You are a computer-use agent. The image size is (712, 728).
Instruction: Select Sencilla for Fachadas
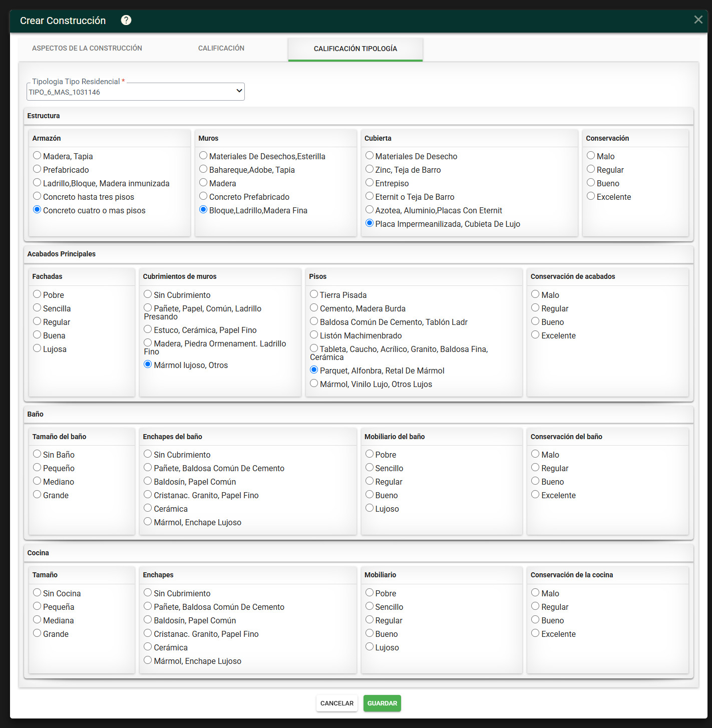coord(37,308)
